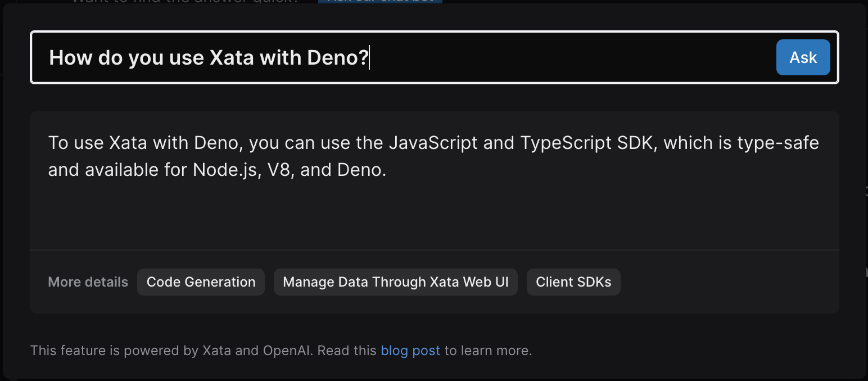Click "to learn more" footer text

click(488, 351)
